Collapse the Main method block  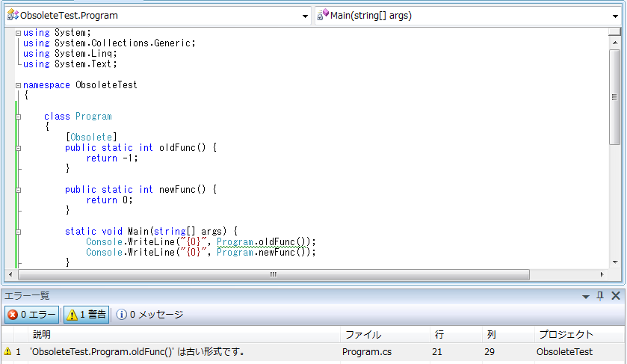tap(18, 232)
